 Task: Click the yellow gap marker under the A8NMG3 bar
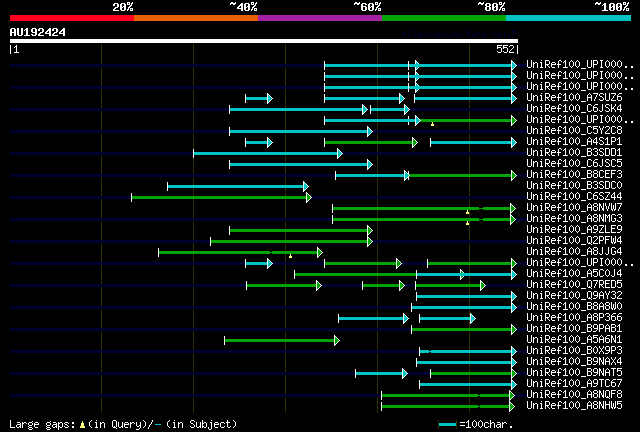[x=467, y=223]
